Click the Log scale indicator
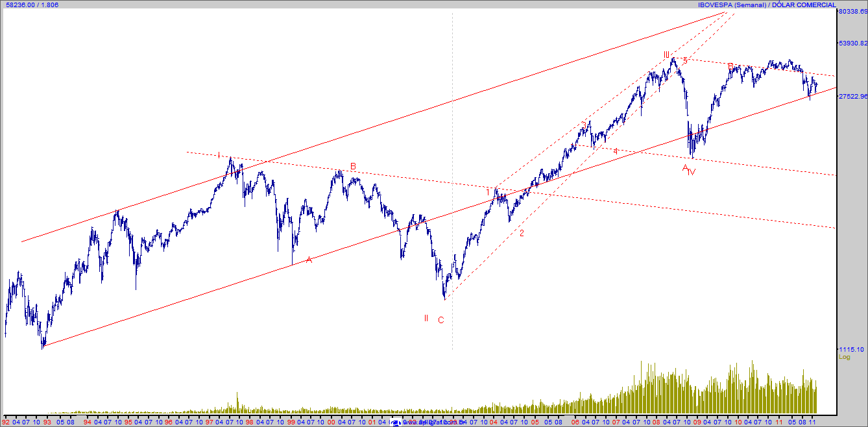This screenshot has height=427, width=868. pyautogui.click(x=844, y=357)
